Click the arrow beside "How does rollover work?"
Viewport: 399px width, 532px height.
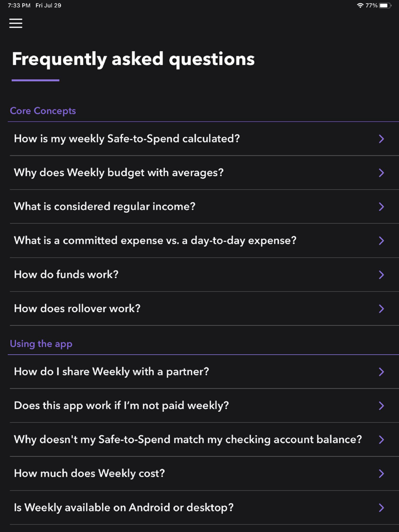tap(382, 309)
